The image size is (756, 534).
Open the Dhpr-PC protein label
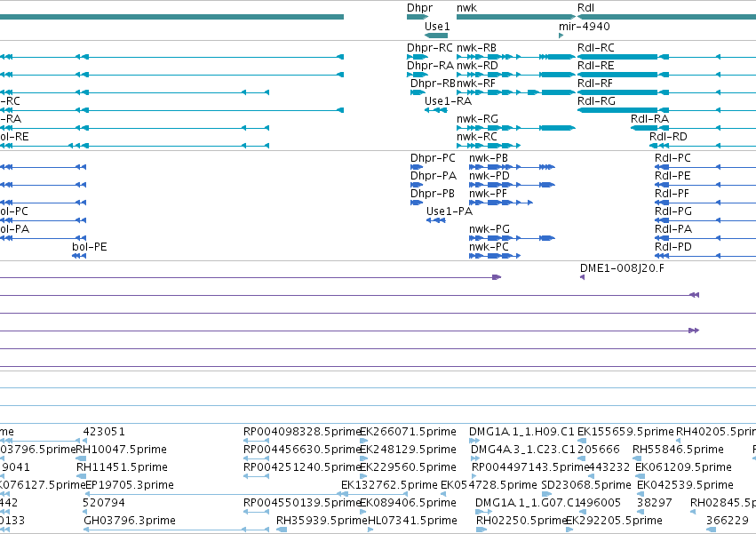click(433, 158)
